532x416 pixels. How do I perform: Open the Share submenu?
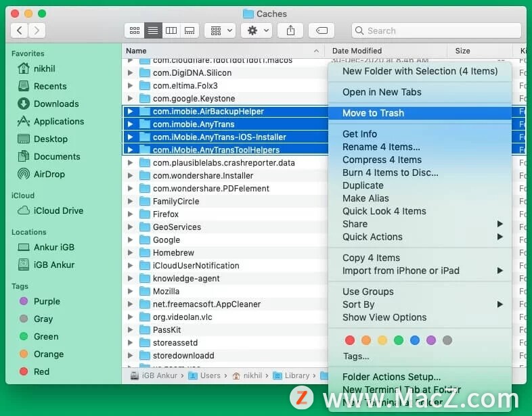click(420, 224)
